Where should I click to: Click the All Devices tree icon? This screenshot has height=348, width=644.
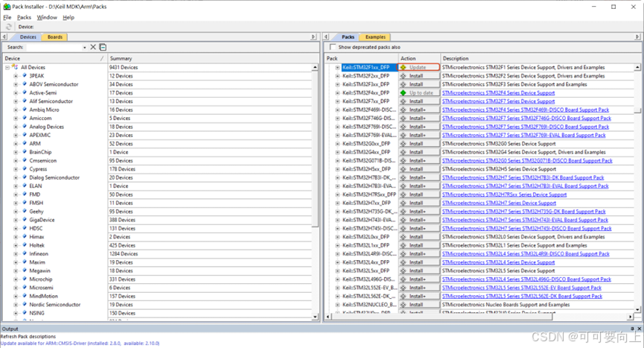pyautogui.click(x=15, y=67)
